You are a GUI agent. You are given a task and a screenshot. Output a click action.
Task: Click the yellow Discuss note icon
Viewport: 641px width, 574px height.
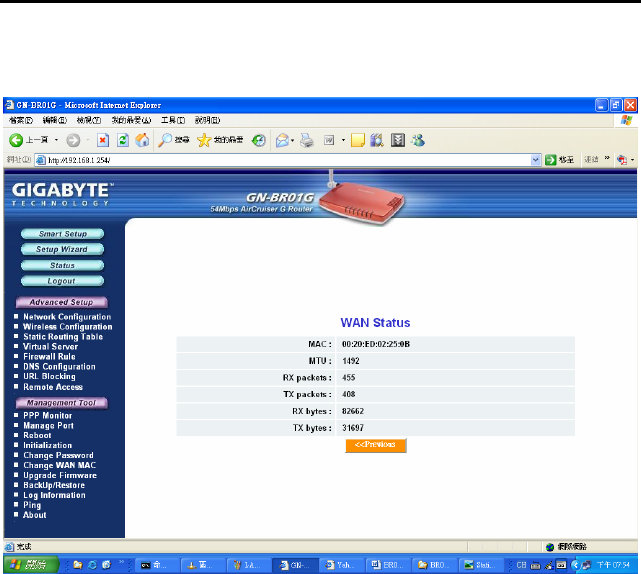(x=358, y=140)
